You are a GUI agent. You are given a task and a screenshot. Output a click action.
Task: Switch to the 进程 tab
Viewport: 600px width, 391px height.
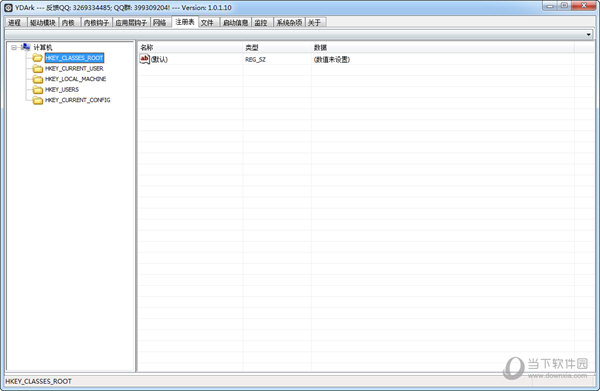pyautogui.click(x=15, y=23)
